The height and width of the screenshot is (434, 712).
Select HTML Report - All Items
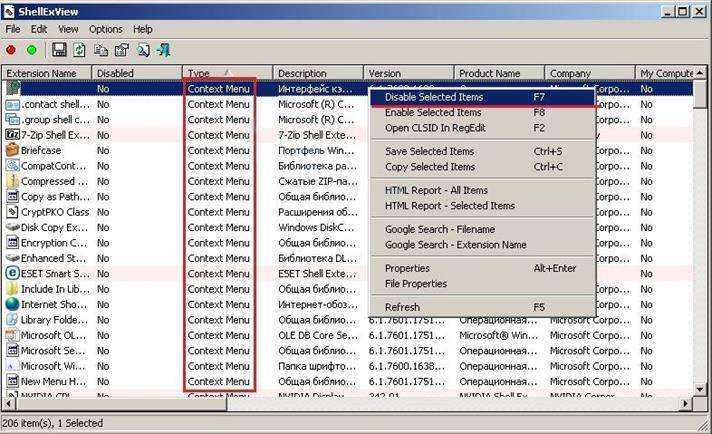pos(483,190)
